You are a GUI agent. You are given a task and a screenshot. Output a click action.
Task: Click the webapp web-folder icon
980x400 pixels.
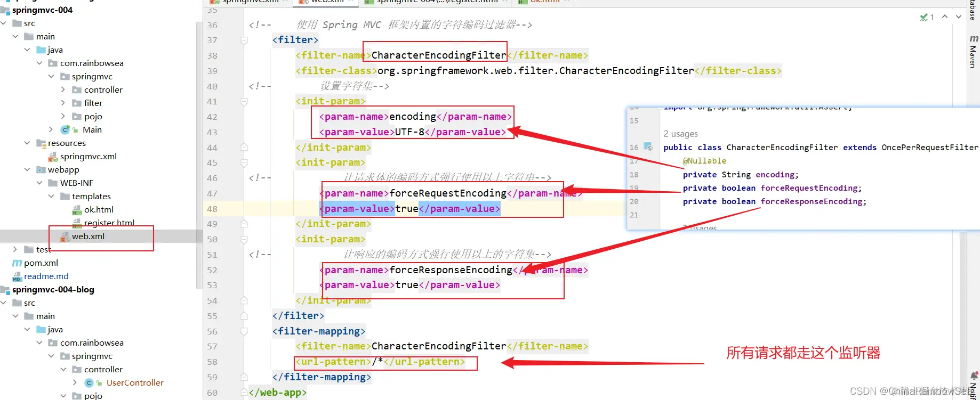(41, 169)
